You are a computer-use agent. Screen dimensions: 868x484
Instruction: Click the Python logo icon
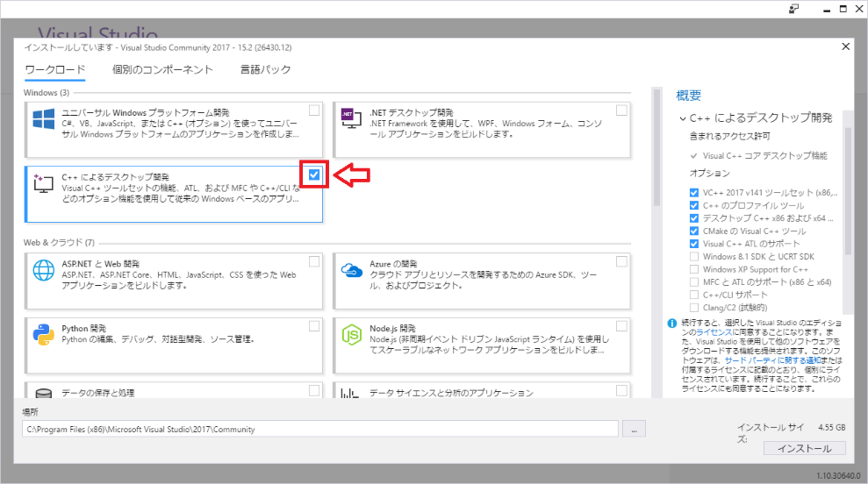(44, 335)
